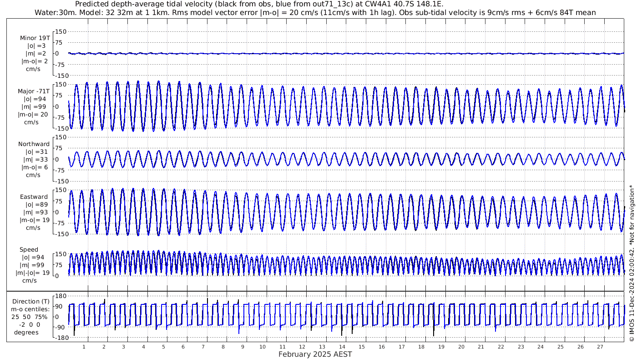The width and height of the screenshot is (637, 364).
Task: Click date tick label '7' on time axis
Action: click(203, 347)
